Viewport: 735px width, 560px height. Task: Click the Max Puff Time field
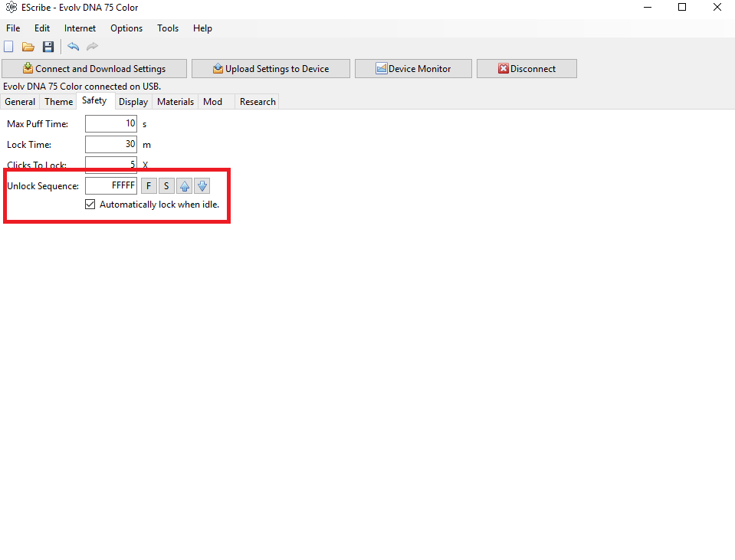click(111, 123)
